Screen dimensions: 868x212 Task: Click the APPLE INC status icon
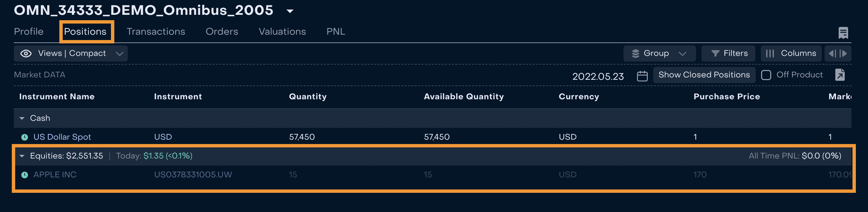[25, 175]
